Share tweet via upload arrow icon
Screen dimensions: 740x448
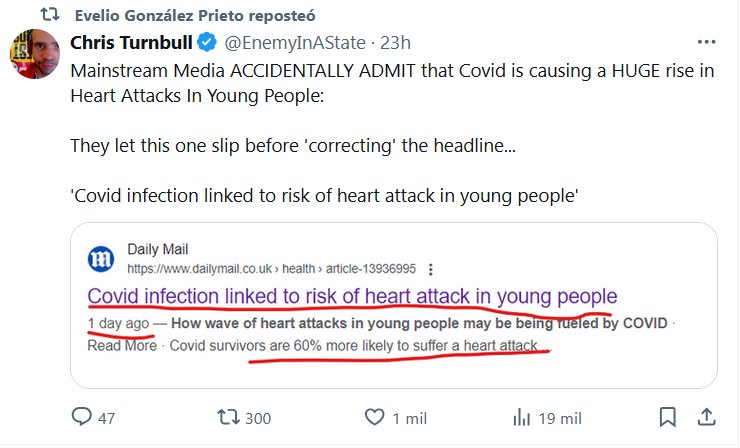(x=705, y=416)
